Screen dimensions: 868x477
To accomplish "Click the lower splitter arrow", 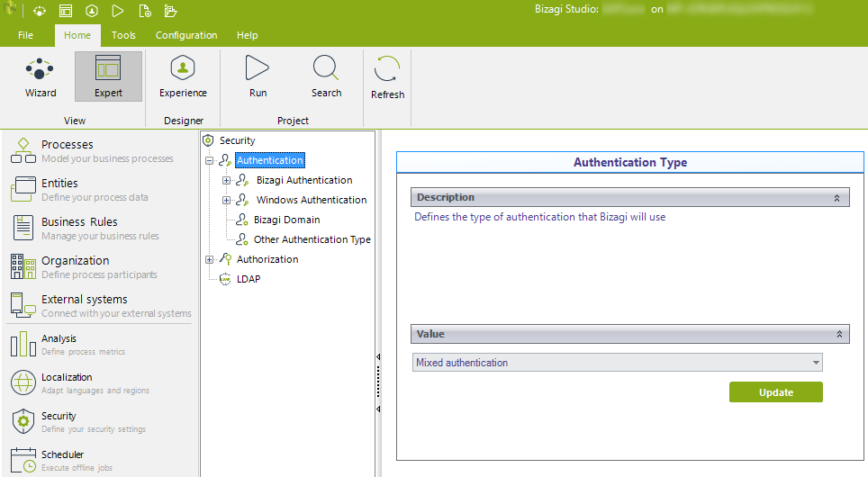I will click(378, 409).
